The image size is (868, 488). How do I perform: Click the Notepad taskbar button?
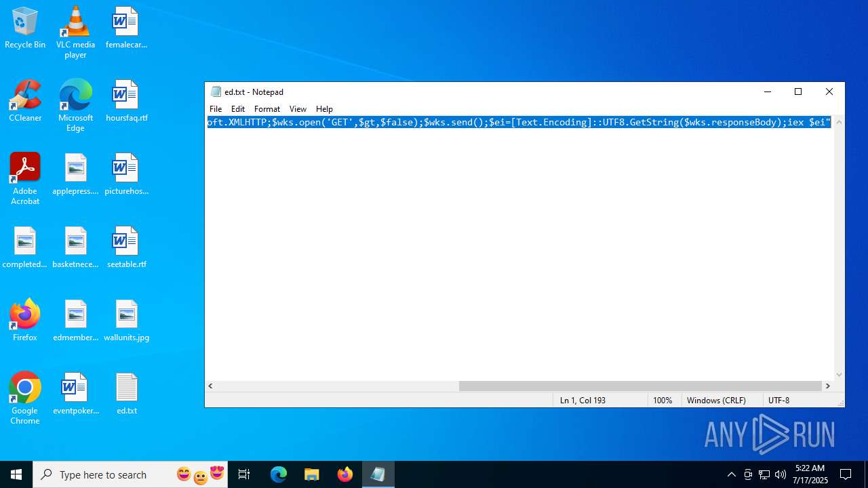tap(378, 474)
